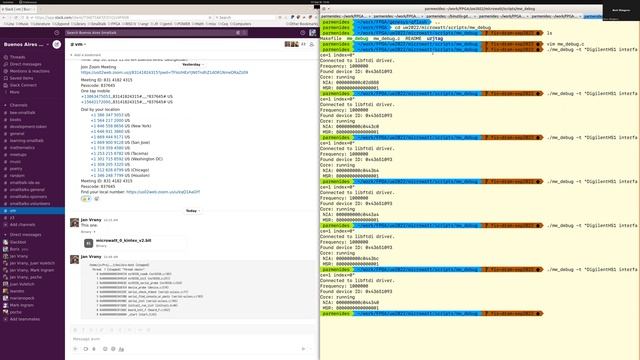Open Slack history clock icon

(57, 33)
